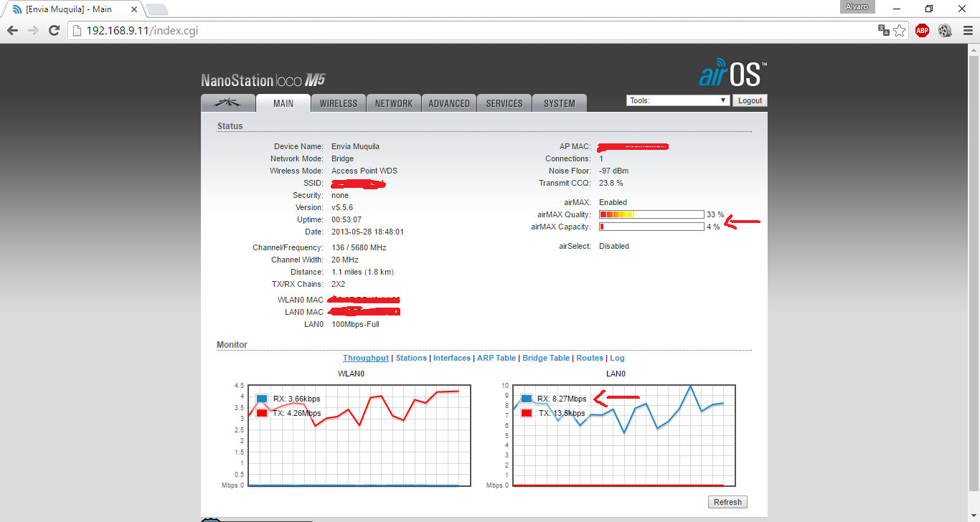Click the LAN0 blue RX legend swatch
Viewport: 980px width, 522px height.
point(527,399)
